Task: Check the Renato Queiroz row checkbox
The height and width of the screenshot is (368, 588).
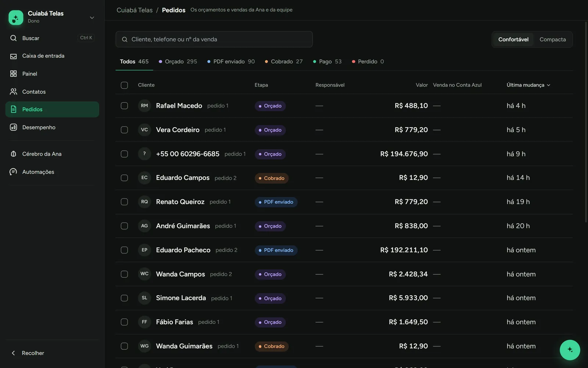Action: pos(124,202)
